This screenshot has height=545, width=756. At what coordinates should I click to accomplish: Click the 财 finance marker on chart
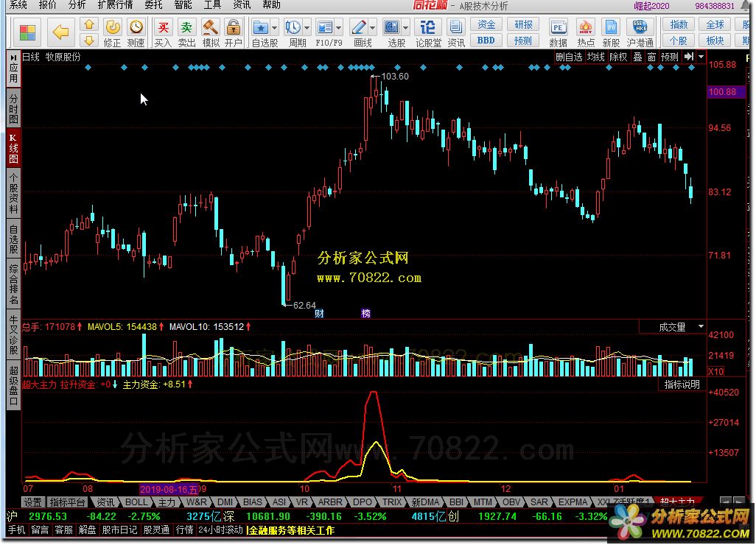pos(319,314)
